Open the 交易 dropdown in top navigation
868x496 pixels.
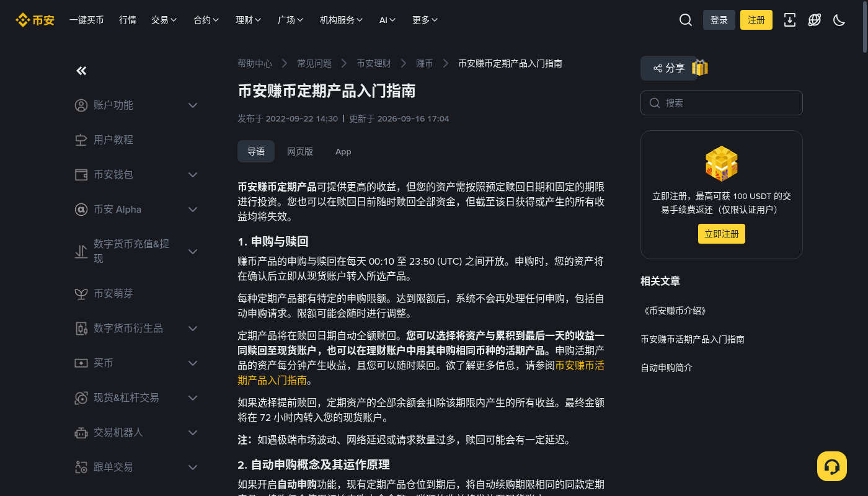(164, 20)
